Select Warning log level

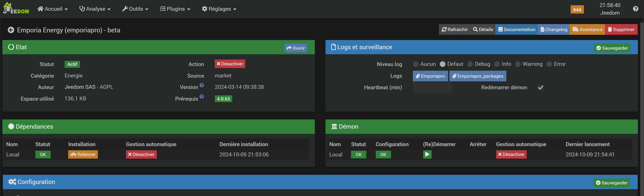point(518,64)
